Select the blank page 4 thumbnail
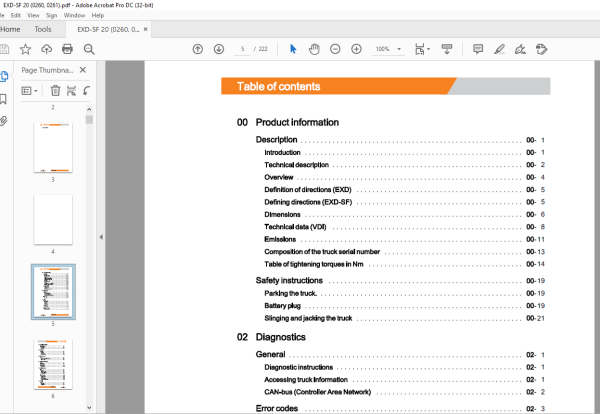Viewport: 600px width, 414px height. tap(53, 220)
